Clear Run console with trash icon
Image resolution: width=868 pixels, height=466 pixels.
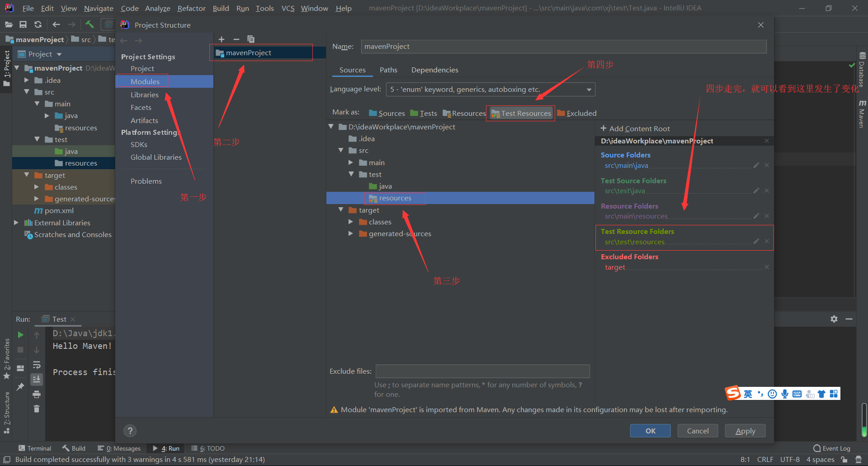pyautogui.click(x=37, y=409)
